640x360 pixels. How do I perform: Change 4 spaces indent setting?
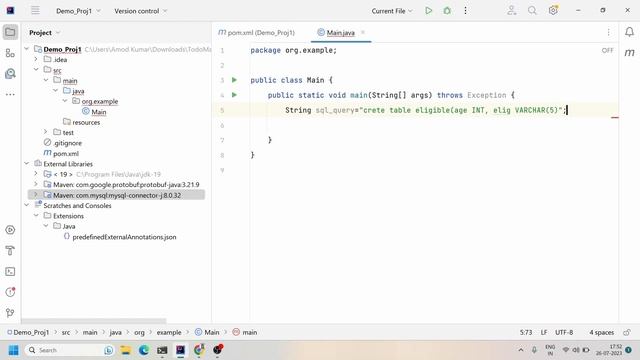pyautogui.click(x=601, y=332)
